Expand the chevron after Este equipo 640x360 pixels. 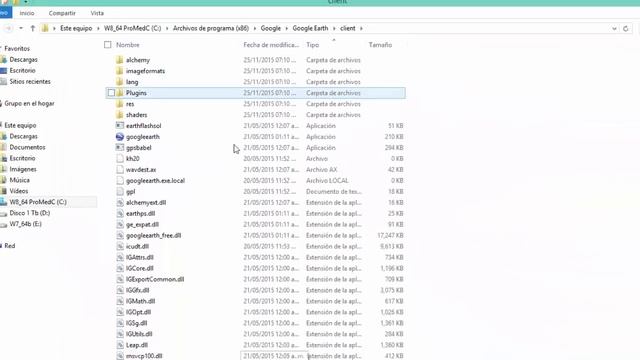point(98,28)
